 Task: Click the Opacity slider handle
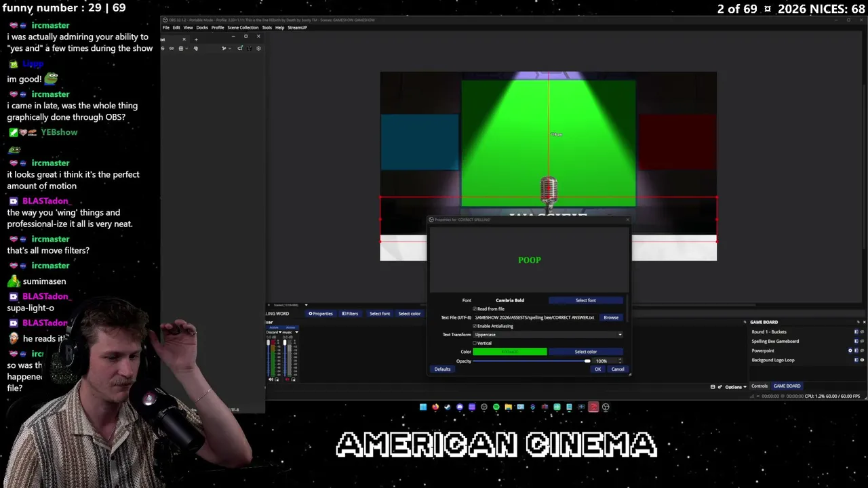587,361
